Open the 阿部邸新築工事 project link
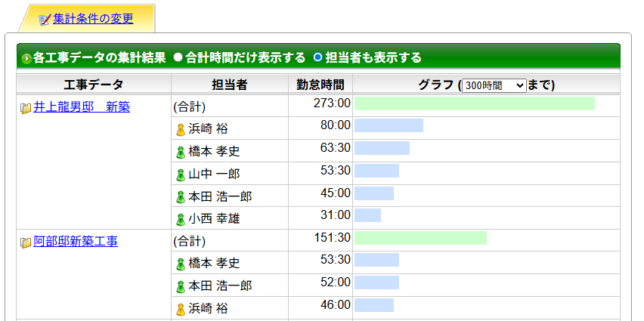Screen dimensions: 644x321 [x=76, y=242]
